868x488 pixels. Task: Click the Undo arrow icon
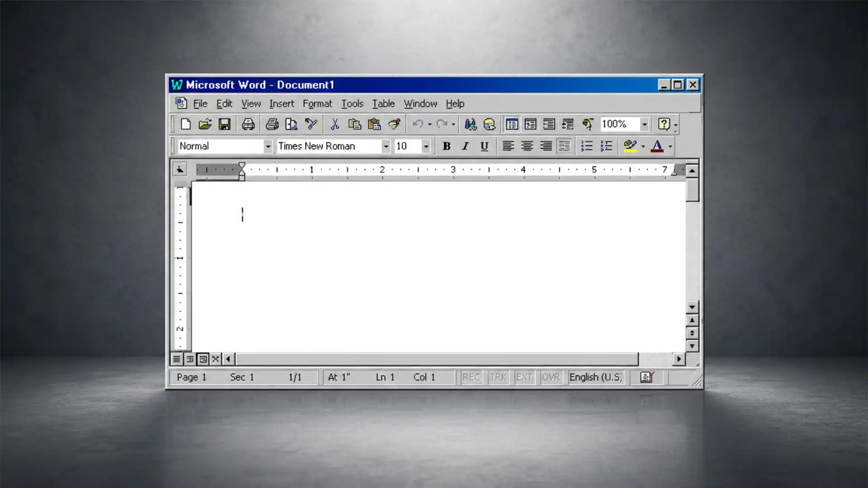[x=418, y=124]
